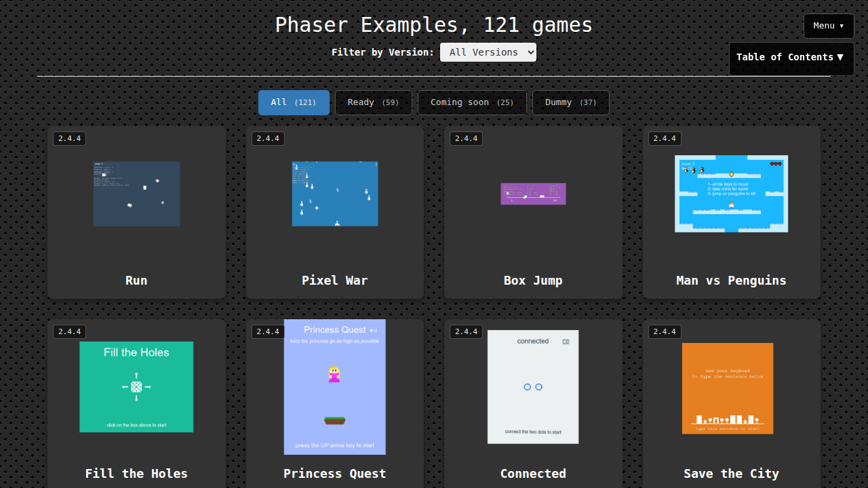The width and height of the screenshot is (868, 488).
Task: Click the 2.4.4 badge on Pixel War card
Action: (x=268, y=138)
